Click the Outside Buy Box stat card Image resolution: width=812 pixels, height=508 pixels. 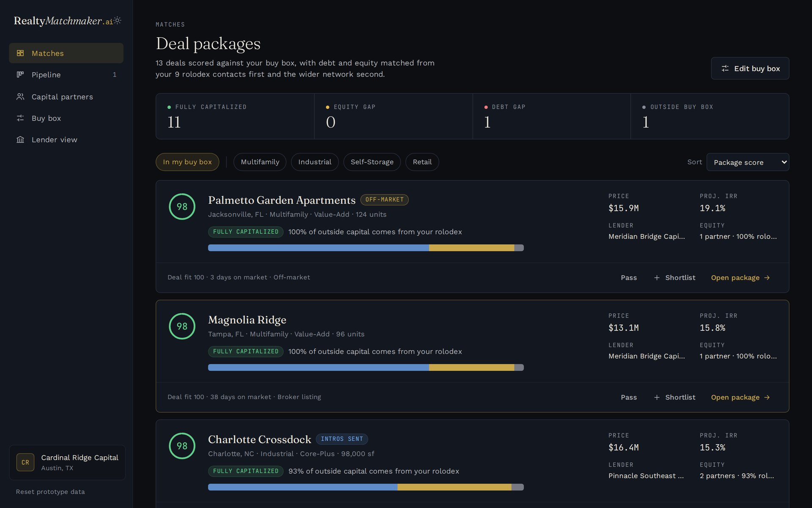coord(710,116)
